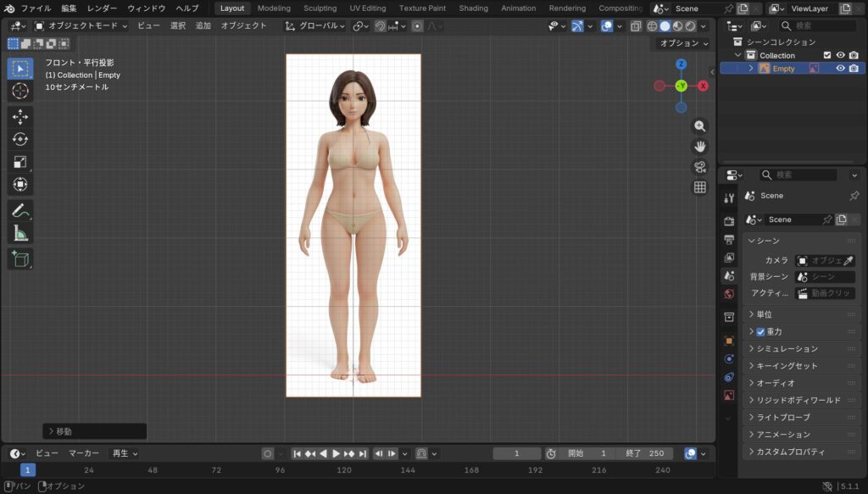
Task: Hide the Empty object in viewport
Action: pyautogui.click(x=841, y=69)
